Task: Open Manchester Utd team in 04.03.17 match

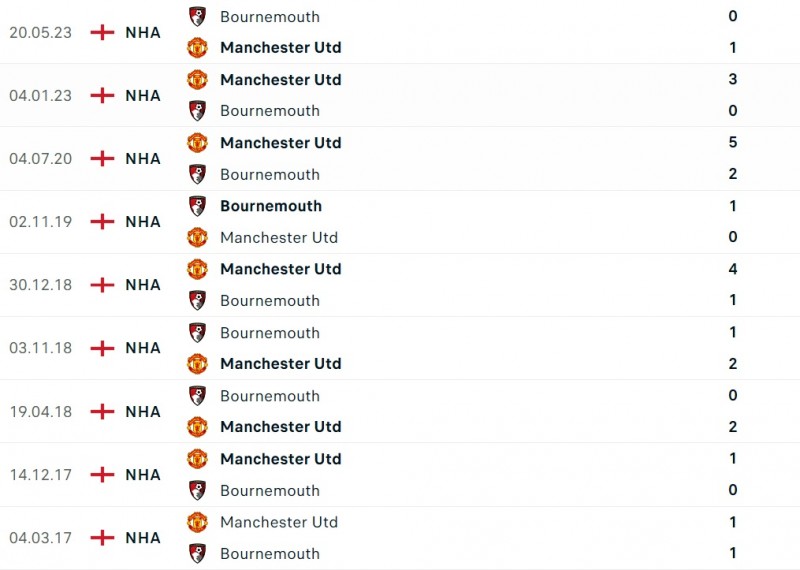Action: (x=278, y=522)
